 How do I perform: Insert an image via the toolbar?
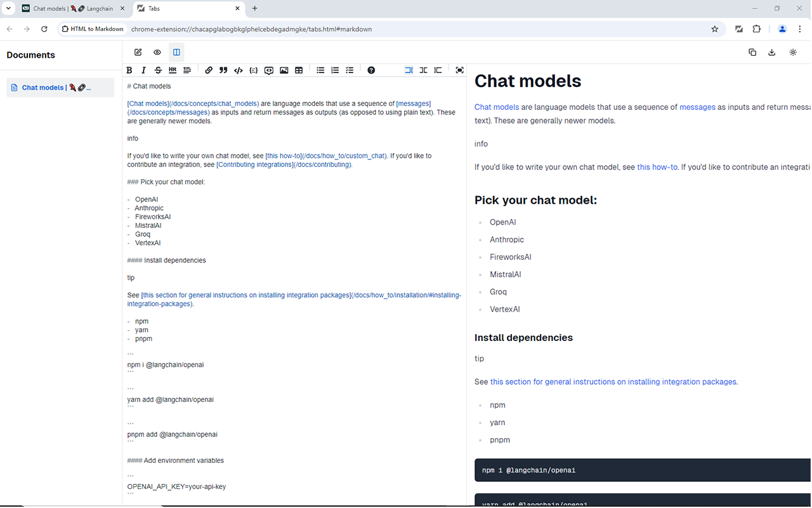pyautogui.click(x=284, y=70)
